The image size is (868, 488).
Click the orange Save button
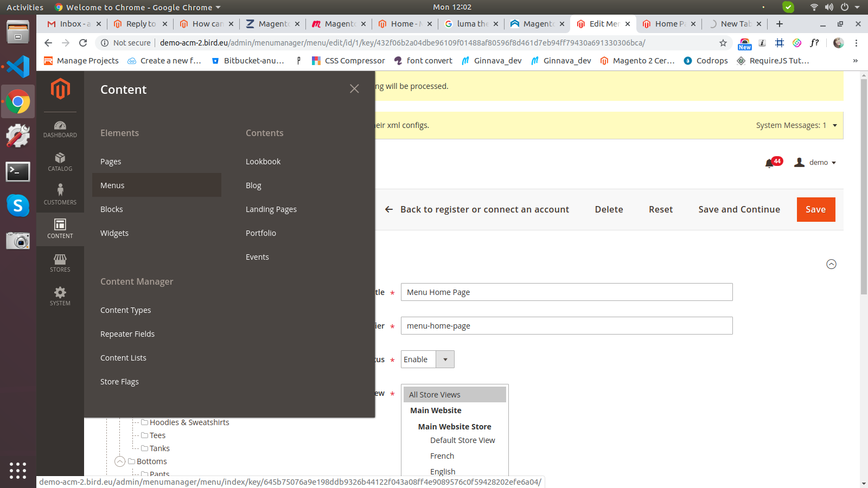(815, 209)
